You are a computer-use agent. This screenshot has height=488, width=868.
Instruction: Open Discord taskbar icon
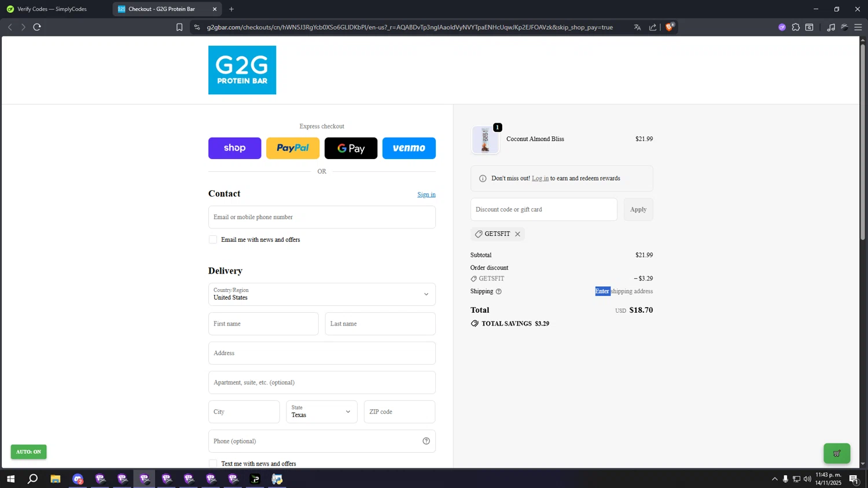[x=78, y=479]
